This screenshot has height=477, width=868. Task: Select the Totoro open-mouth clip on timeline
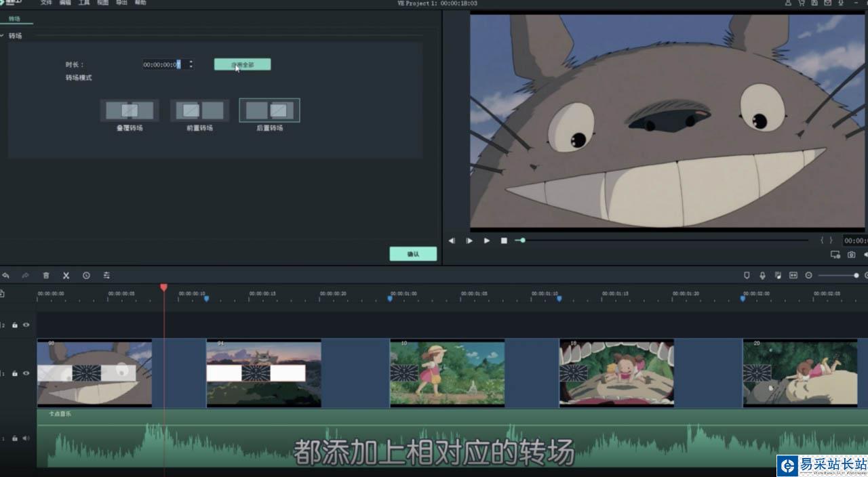point(616,373)
